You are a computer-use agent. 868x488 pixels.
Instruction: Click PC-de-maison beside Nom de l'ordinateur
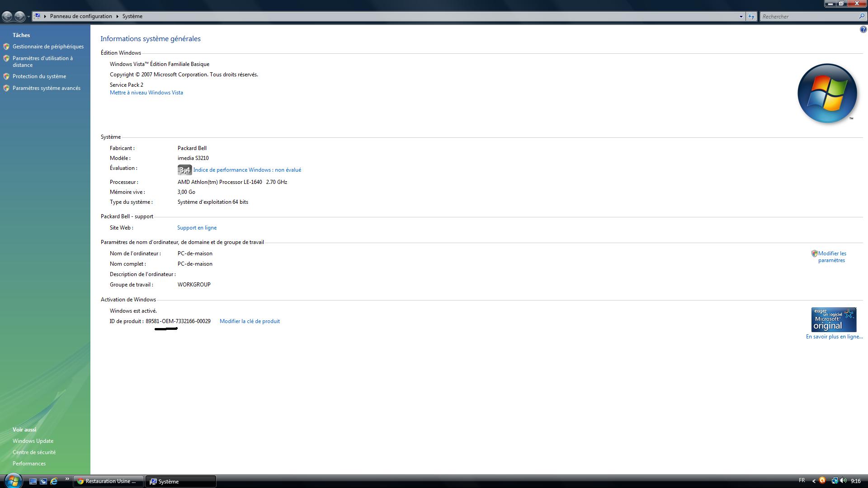(195, 253)
